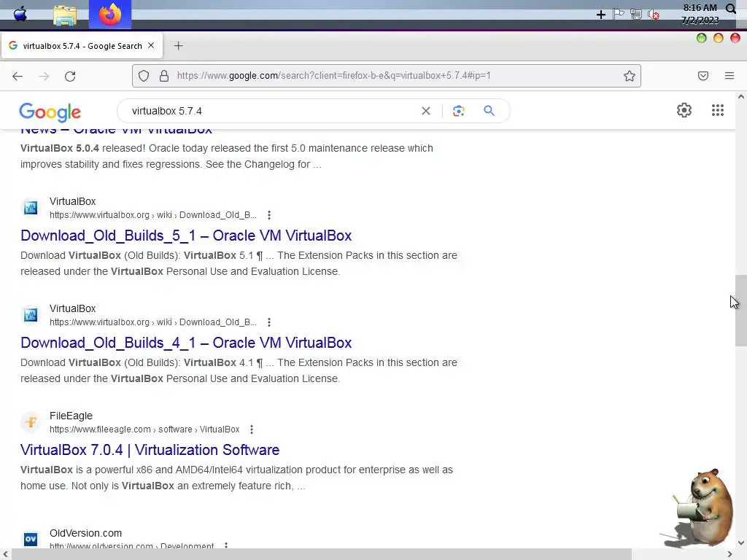747x560 pixels.
Task: Open the Google apps grid
Action: (x=718, y=111)
